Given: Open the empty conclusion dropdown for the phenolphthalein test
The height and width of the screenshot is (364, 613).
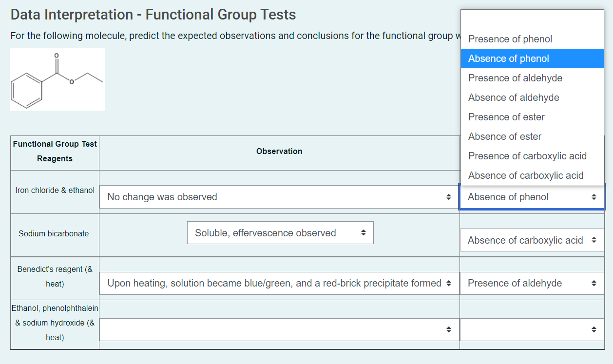Looking at the screenshot, I should pyautogui.click(x=532, y=329).
